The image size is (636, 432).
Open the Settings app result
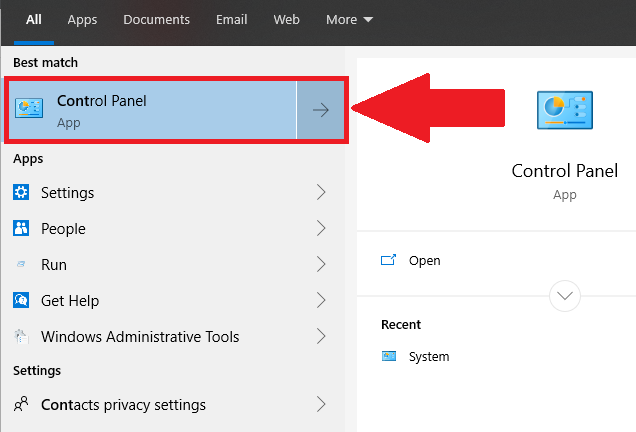[x=173, y=192]
